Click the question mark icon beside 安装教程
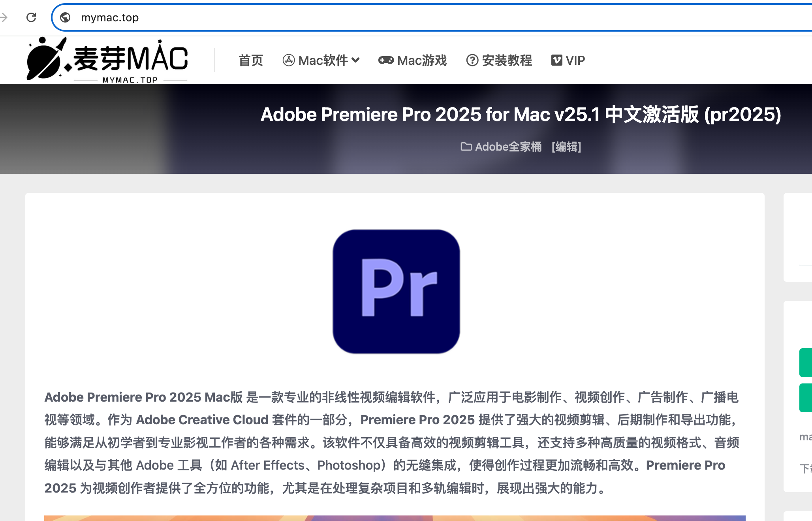The image size is (812, 521). [x=472, y=60]
